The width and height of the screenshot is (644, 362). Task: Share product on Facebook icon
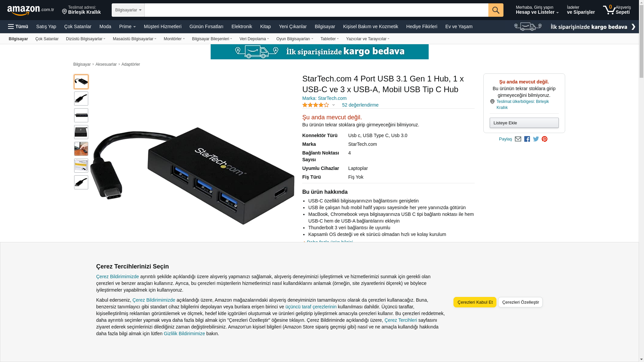point(527,139)
